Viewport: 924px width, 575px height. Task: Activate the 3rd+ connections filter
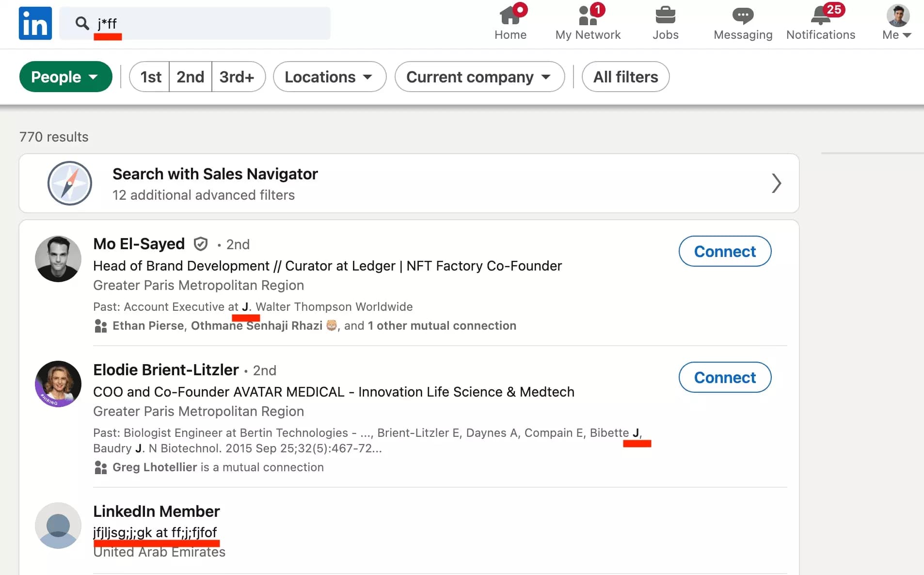(238, 77)
